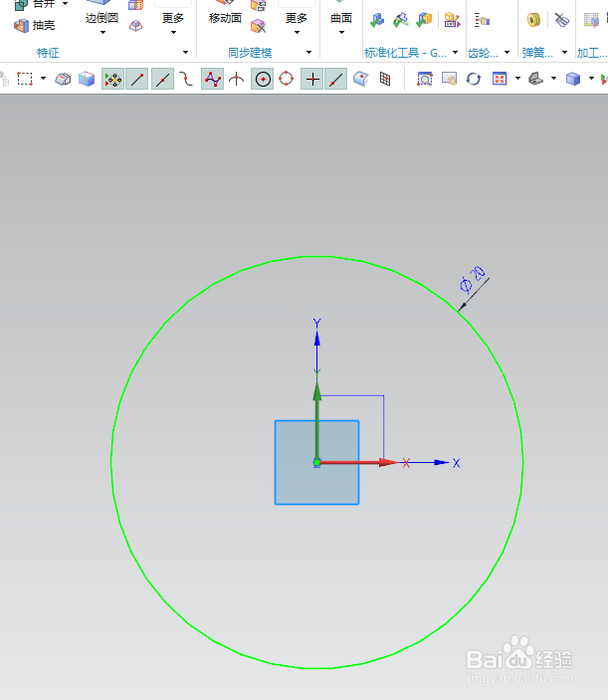Toggle the Point on Curve snap
The image size is (608, 700).
click(x=336, y=80)
